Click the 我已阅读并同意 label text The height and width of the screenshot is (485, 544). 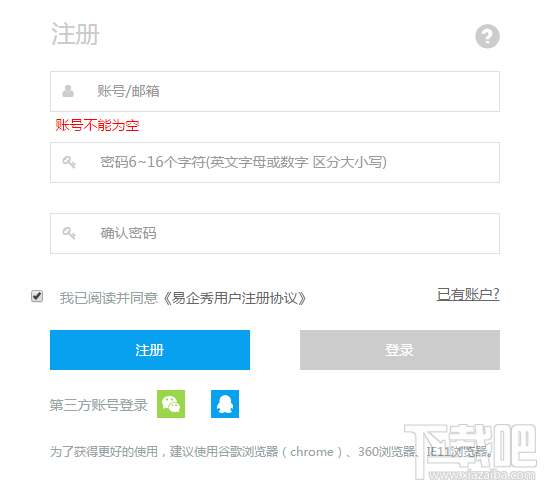point(109,298)
